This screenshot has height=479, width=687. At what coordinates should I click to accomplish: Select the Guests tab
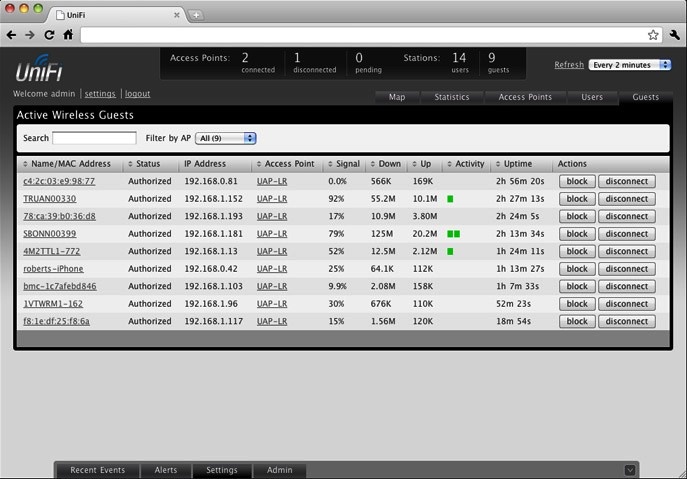pyautogui.click(x=645, y=97)
